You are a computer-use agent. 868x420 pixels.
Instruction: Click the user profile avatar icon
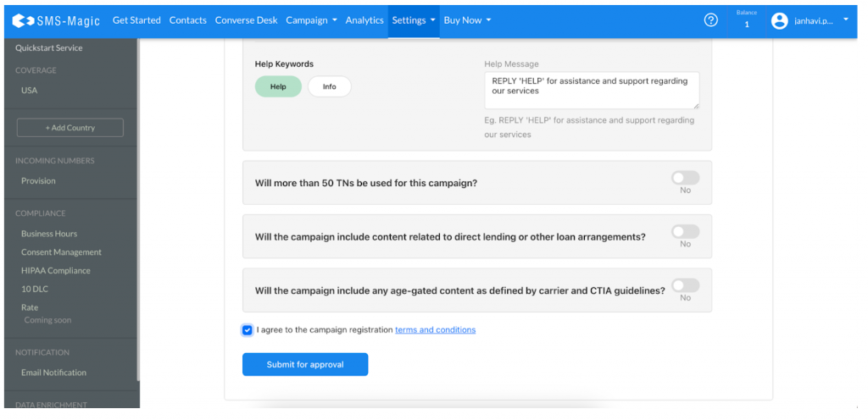779,21
